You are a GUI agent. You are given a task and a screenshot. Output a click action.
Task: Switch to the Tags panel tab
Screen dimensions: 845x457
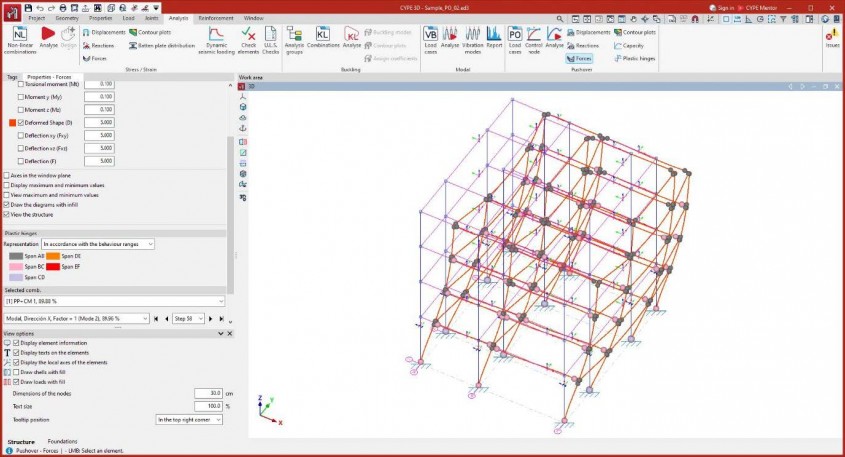point(12,77)
